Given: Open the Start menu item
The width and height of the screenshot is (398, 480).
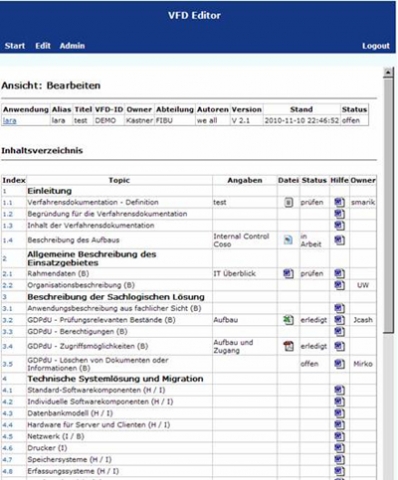Looking at the screenshot, I should coord(15,46).
